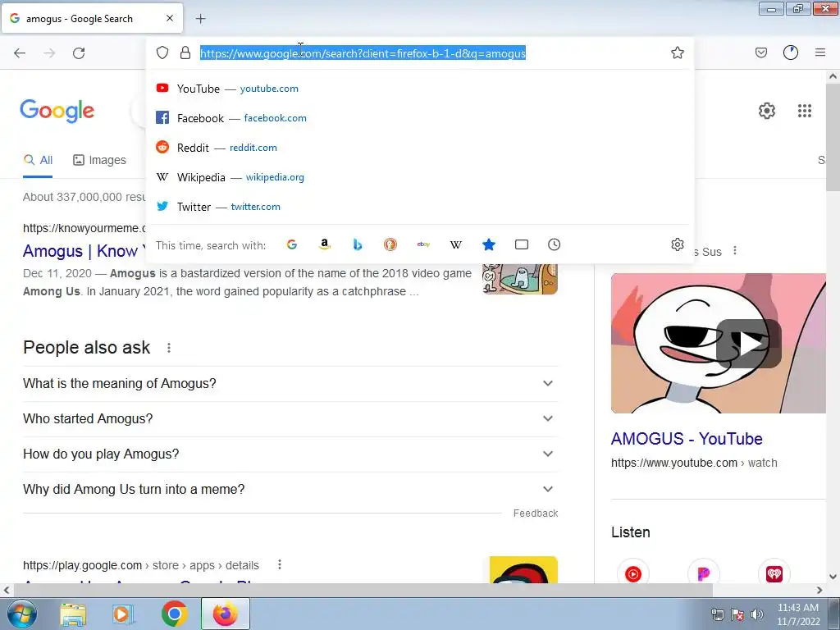Go to the Google logo homepage
This screenshot has width=840, height=630.
pyautogui.click(x=57, y=111)
